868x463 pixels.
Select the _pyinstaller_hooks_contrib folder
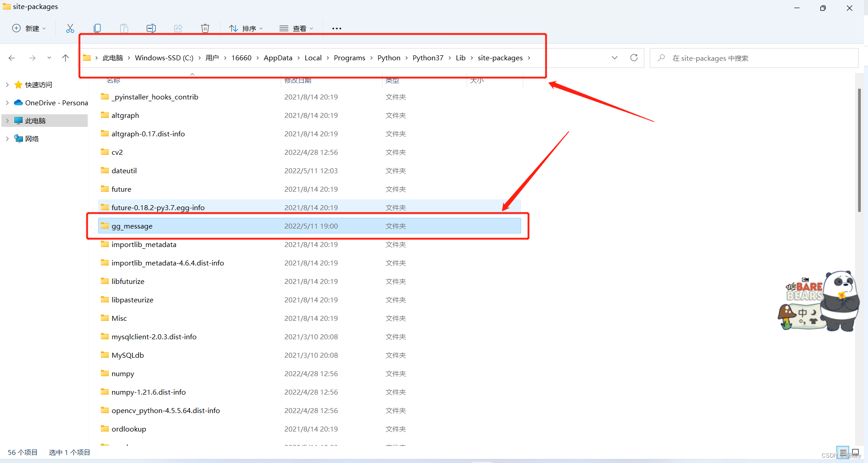tap(309, 97)
